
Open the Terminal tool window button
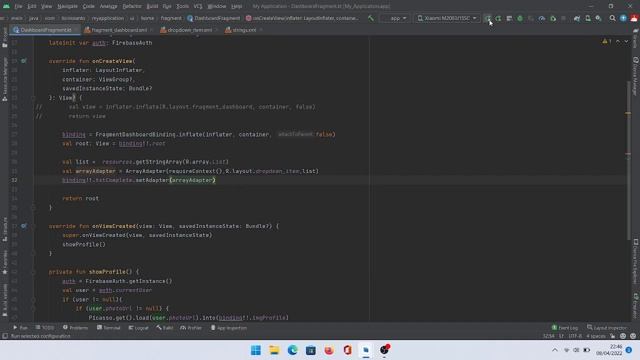coord(109,328)
